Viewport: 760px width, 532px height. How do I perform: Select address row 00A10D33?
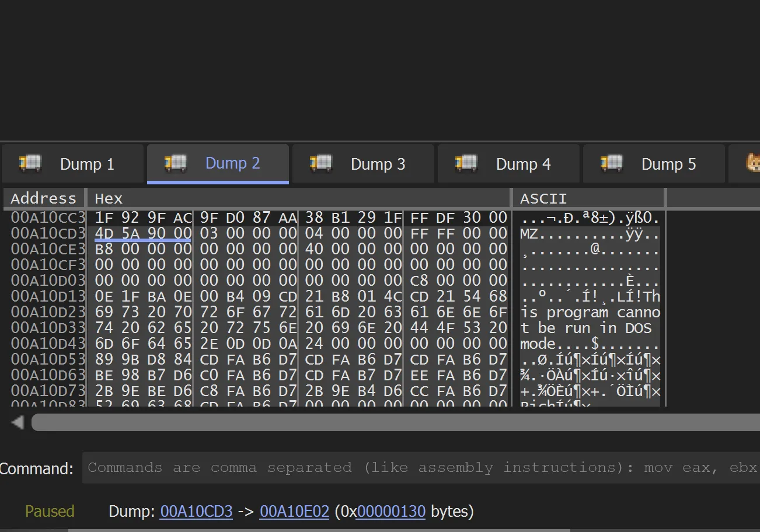tap(48, 328)
